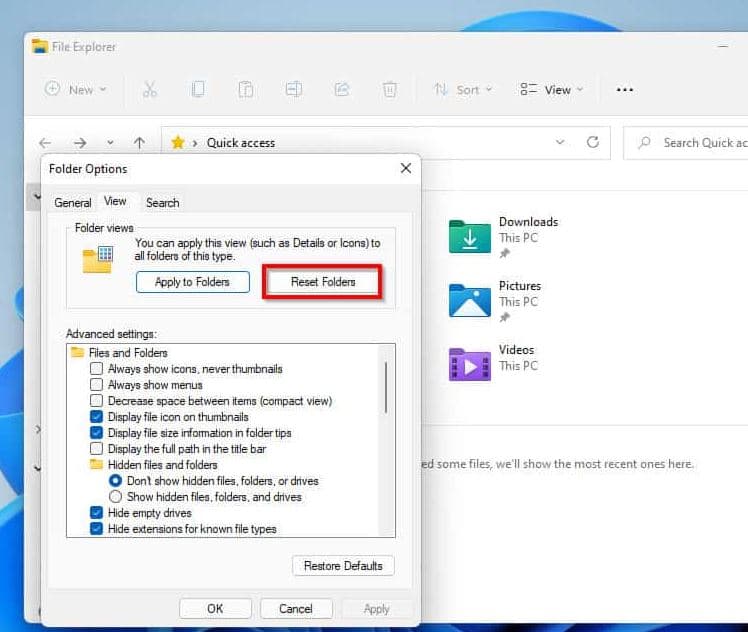Click the chevron before Quick access breadcrumb

195,143
